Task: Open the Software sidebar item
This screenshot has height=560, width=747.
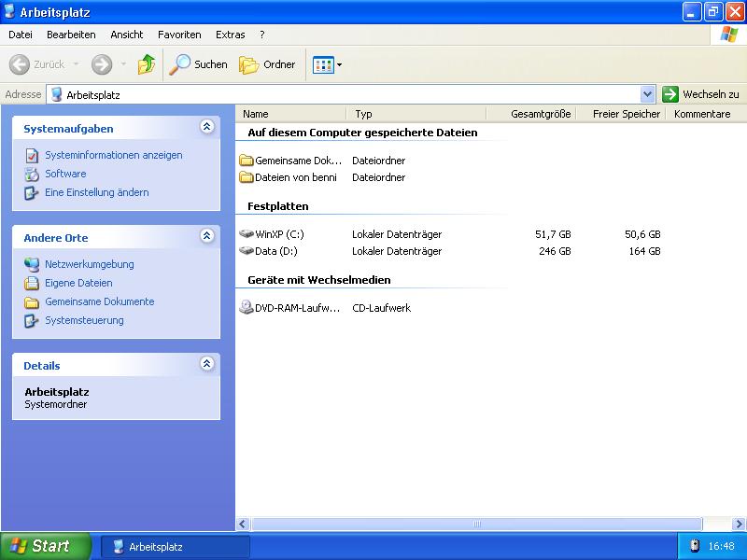Action: [x=66, y=174]
